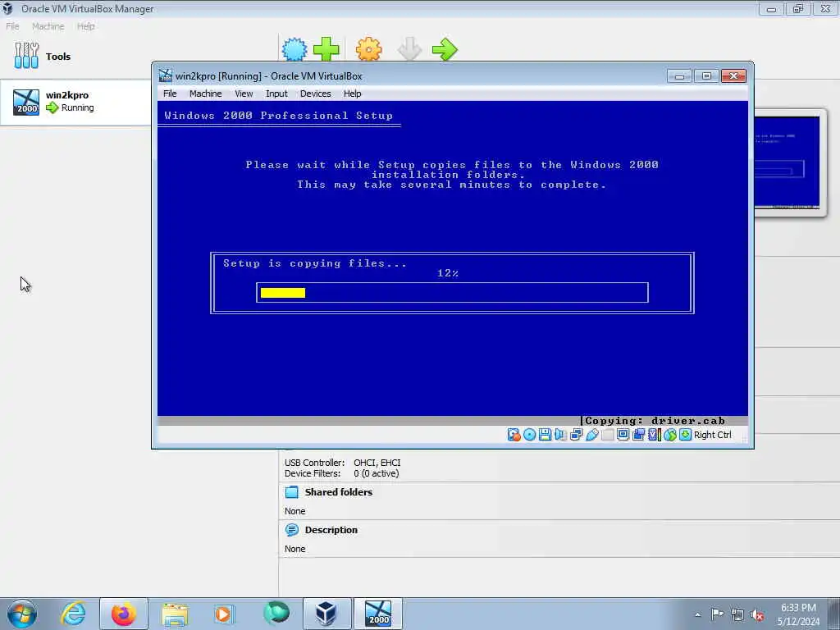Show hidden system tray icons

coord(697,614)
